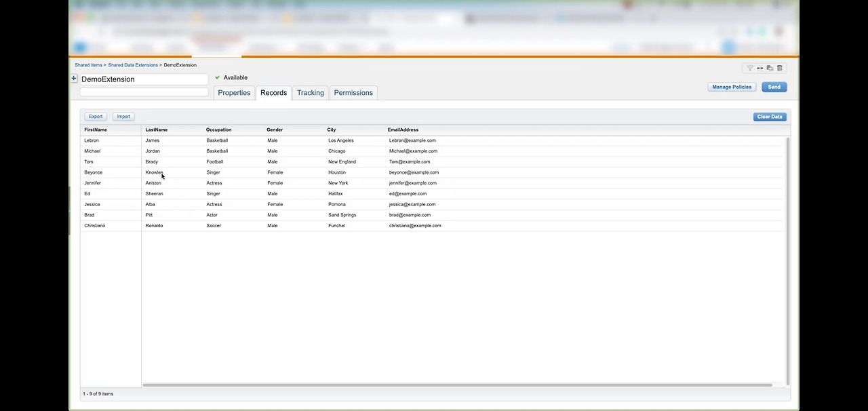
Task: Click the horizontal scrollbar of records grid
Action: point(458,385)
